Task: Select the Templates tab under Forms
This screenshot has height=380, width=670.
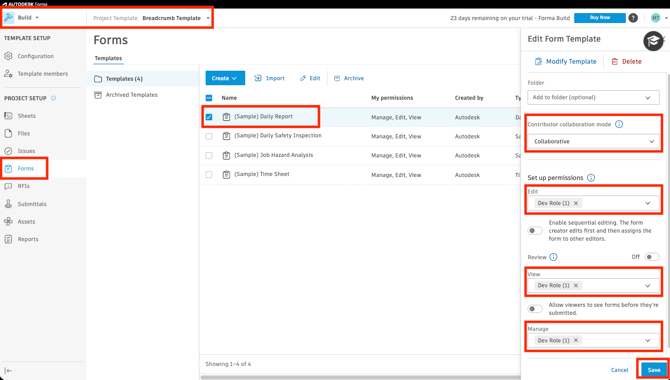Action: (108, 58)
